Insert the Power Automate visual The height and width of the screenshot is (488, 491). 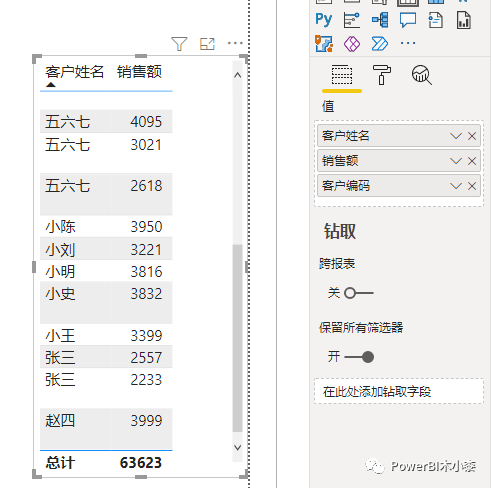(380, 44)
